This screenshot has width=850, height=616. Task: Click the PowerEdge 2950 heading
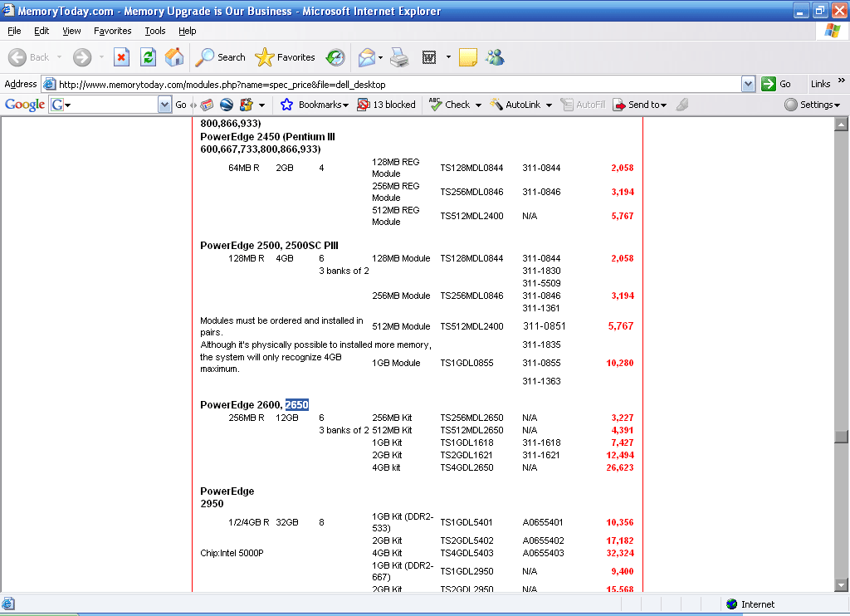[x=227, y=497]
